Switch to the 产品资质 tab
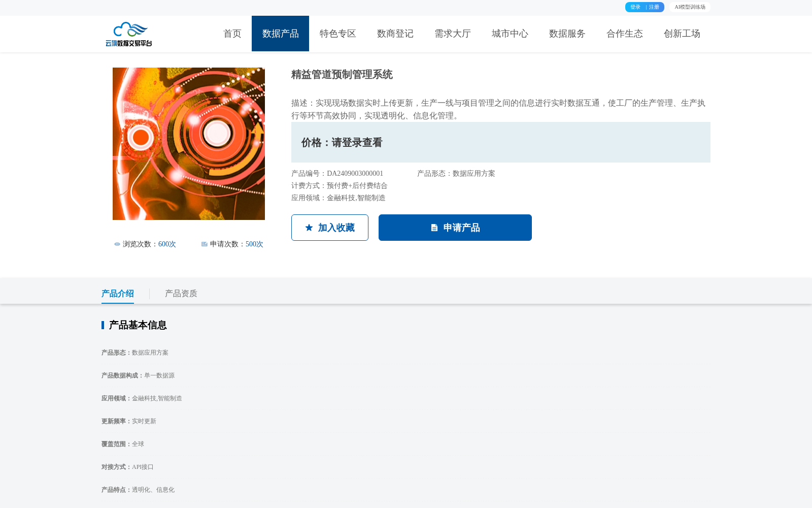Viewport: 812px width, 508px height. (181, 294)
